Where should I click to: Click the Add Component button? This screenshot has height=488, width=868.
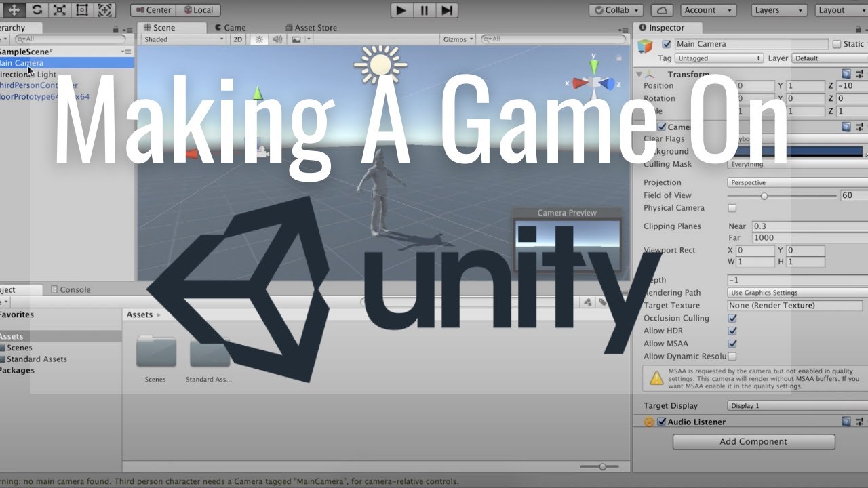tap(753, 441)
